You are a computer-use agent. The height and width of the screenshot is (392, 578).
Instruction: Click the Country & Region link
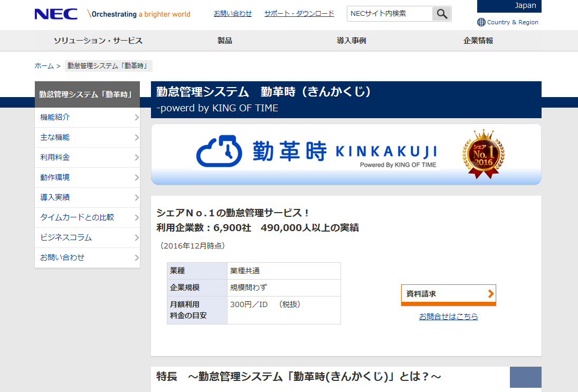pos(513,22)
